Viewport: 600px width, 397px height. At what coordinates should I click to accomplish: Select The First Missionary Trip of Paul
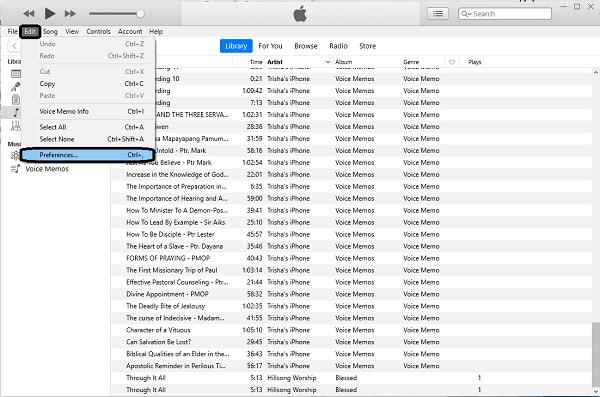coord(172,270)
